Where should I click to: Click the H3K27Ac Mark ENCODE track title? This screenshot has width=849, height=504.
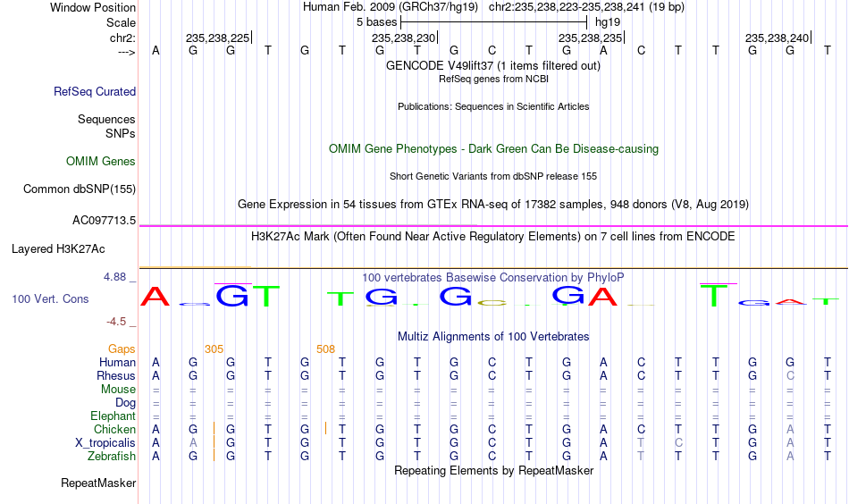(x=493, y=237)
